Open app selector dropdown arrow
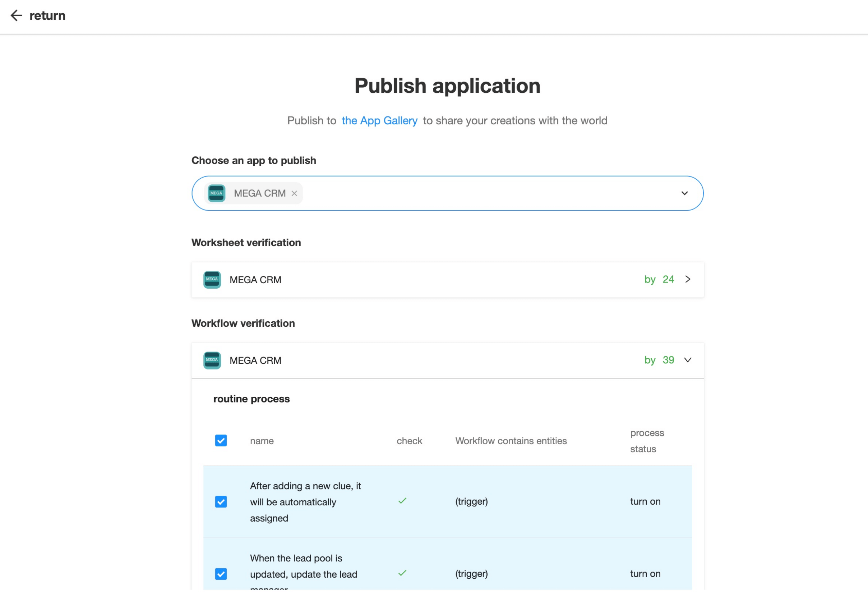868x592 pixels. pos(684,194)
